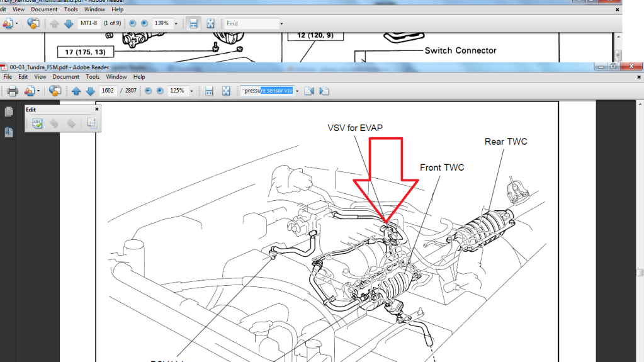Zoom out button in back window toolbar
The height and width of the screenshot is (362, 644).
[x=133, y=23]
